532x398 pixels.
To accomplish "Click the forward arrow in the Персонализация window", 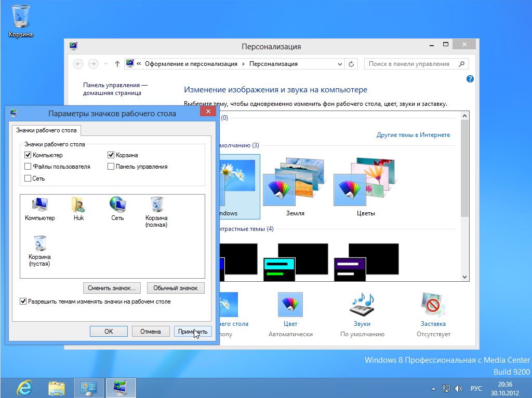I will (93, 64).
